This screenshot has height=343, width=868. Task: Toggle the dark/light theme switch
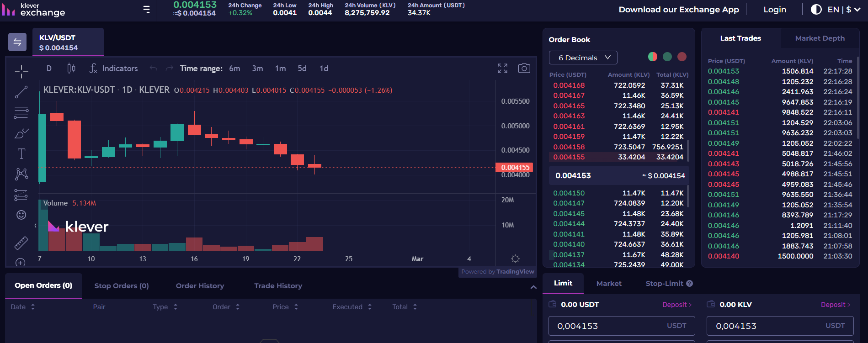816,10
